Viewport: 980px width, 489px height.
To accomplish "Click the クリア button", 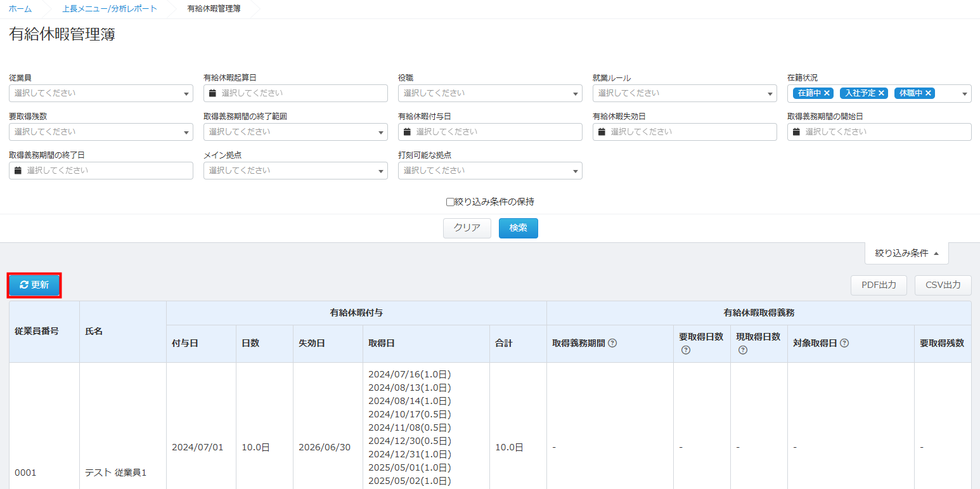I will (467, 228).
